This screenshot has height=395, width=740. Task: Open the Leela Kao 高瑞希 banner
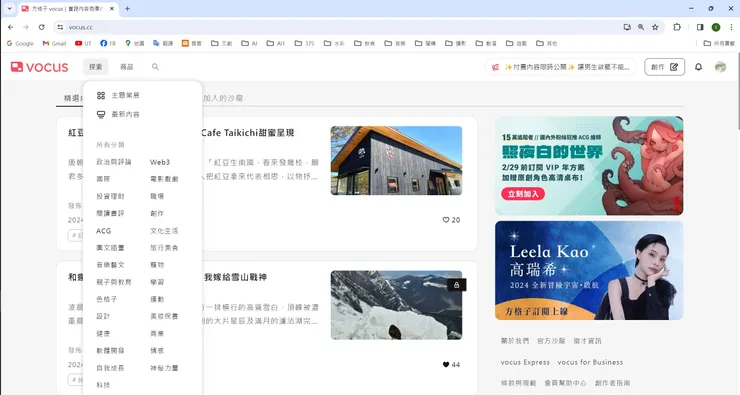point(589,270)
